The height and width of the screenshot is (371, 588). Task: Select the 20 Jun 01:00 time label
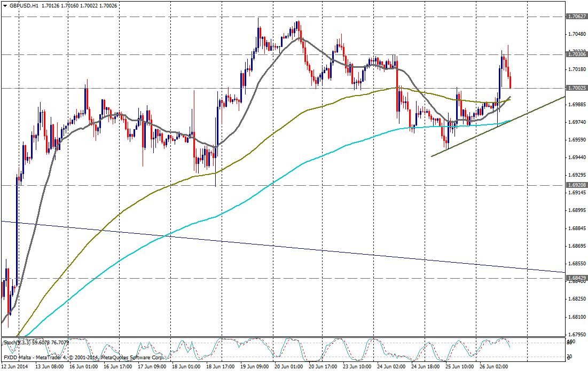(288, 367)
